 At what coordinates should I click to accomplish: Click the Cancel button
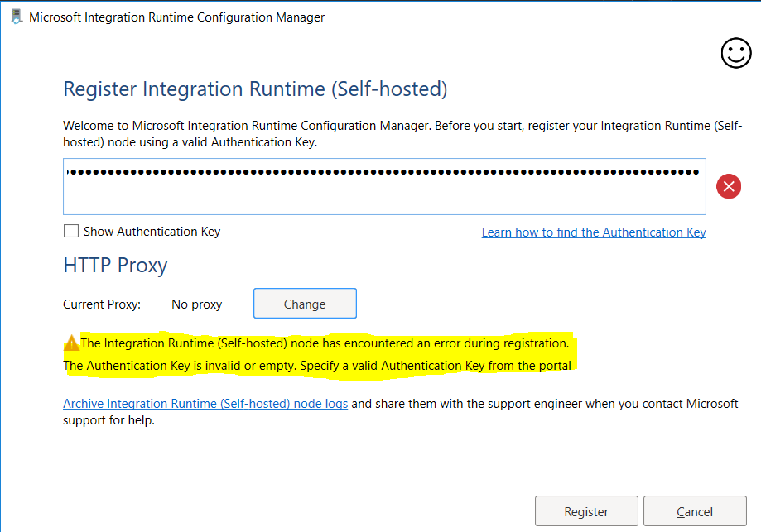tap(695, 511)
